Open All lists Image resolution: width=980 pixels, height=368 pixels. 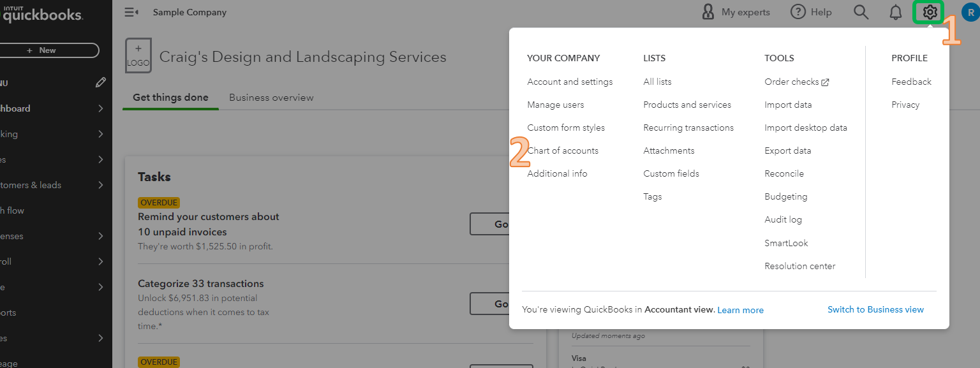(657, 82)
